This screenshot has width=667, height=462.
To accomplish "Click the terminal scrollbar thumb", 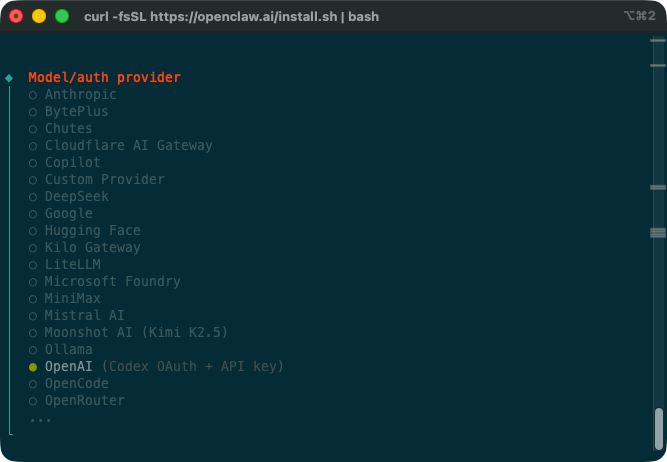I will pos(658,428).
